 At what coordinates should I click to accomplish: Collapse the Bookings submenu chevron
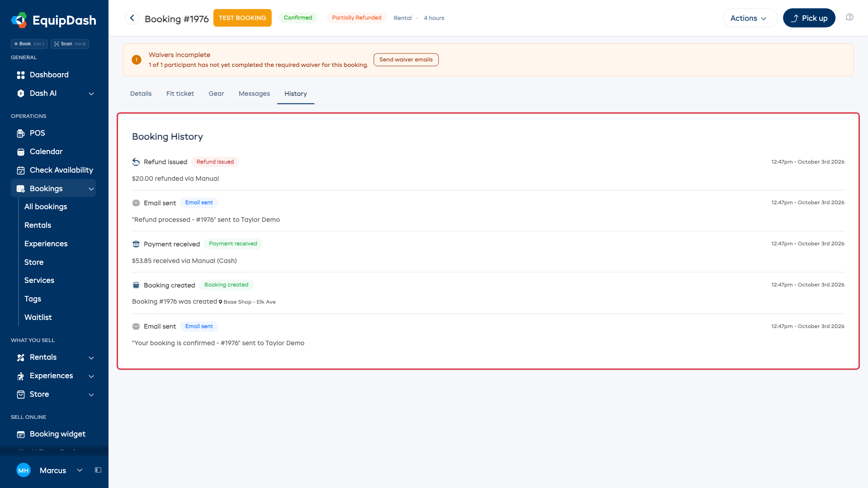(x=91, y=189)
